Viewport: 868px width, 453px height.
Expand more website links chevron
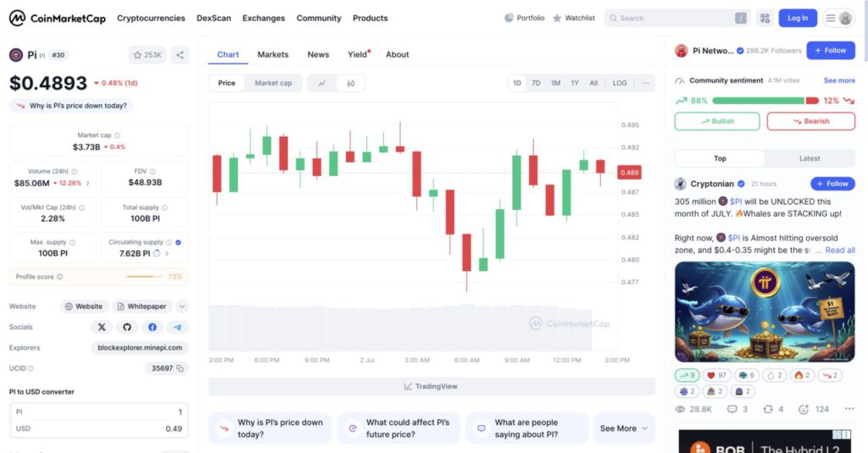coord(182,306)
